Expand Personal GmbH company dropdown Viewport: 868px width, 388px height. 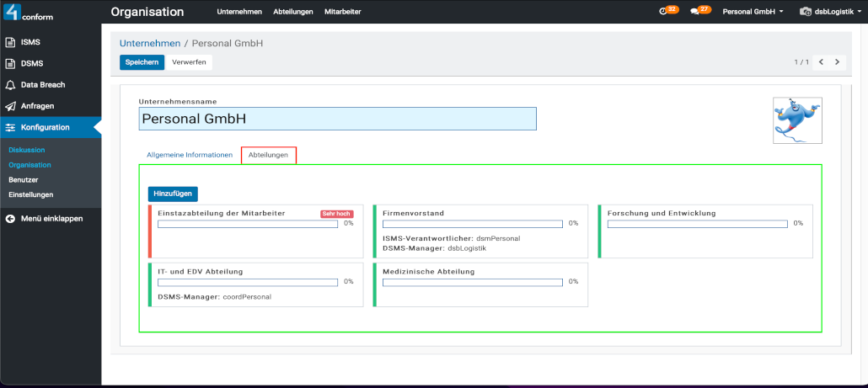click(x=753, y=12)
